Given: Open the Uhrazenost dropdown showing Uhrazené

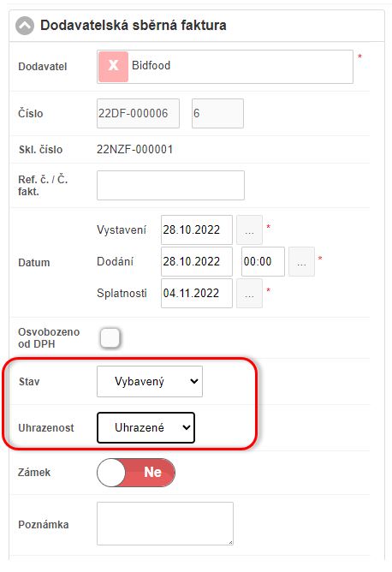Looking at the screenshot, I should 146,427.
